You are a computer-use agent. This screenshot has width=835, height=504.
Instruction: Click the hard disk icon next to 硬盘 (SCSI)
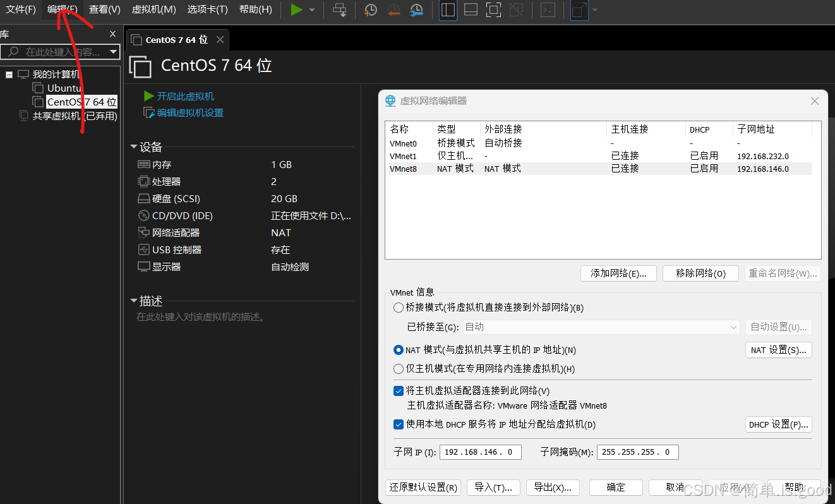pos(143,198)
